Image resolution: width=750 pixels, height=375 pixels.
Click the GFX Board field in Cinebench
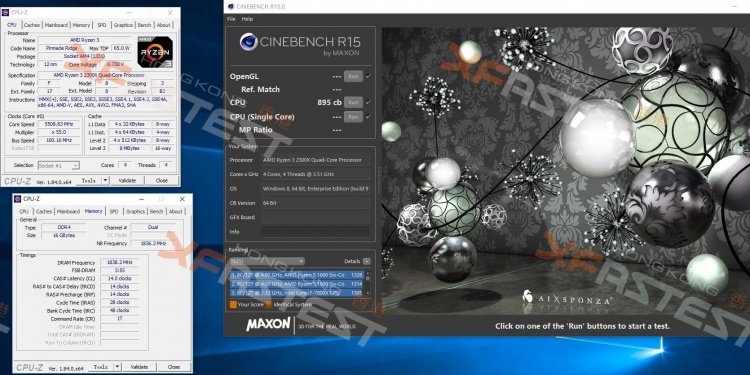point(316,217)
